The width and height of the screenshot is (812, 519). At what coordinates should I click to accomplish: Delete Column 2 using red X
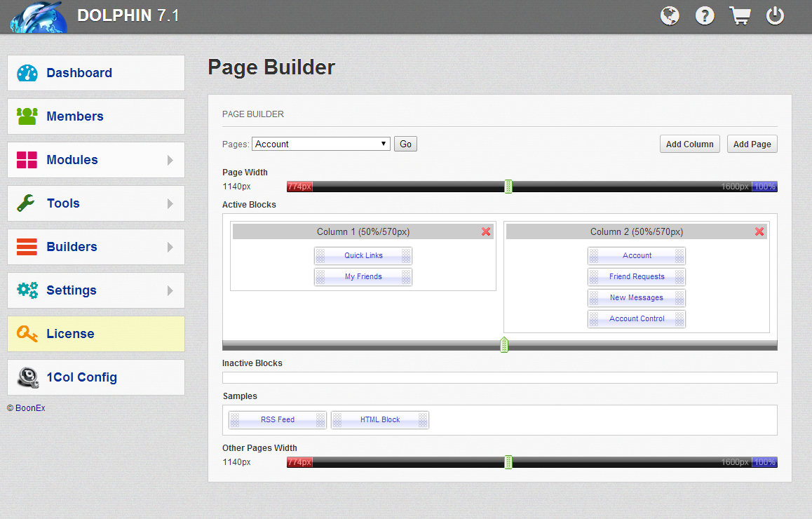(759, 231)
